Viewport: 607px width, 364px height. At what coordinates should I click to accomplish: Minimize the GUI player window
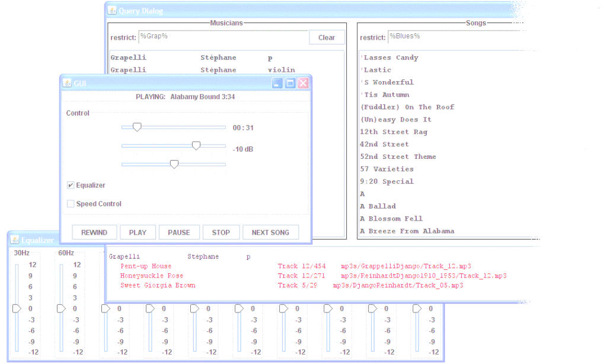click(x=277, y=84)
